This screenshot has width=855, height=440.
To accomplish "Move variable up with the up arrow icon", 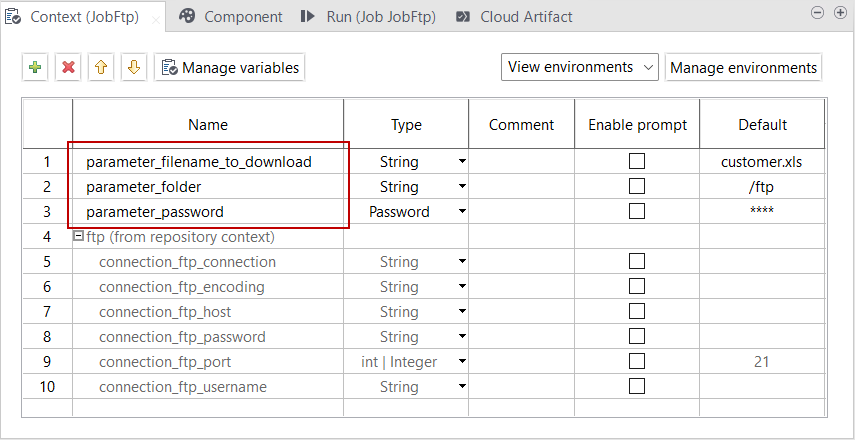I will [x=101, y=68].
